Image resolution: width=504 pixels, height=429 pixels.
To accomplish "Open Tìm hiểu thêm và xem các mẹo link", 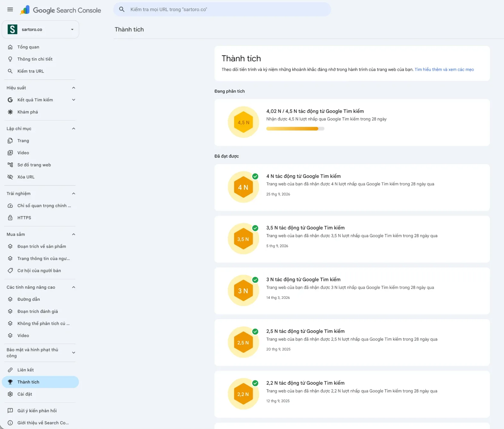I will click(444, 70).
